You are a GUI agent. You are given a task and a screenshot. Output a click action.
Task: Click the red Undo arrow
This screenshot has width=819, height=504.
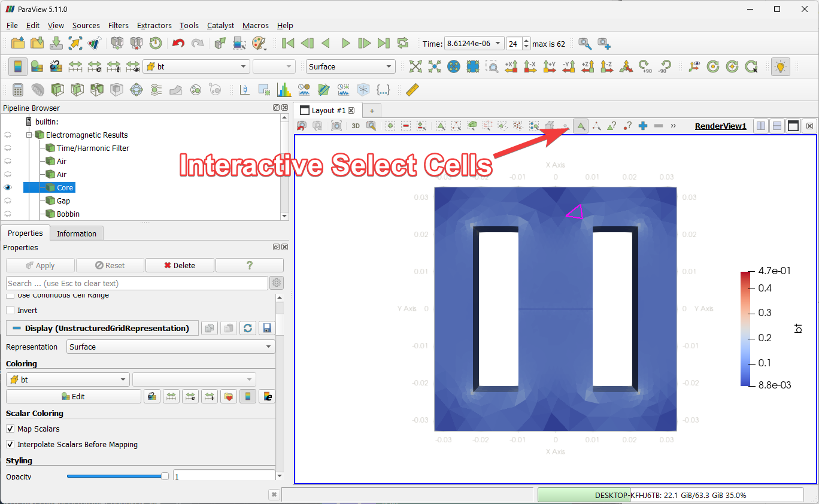[x=178, y=43]
